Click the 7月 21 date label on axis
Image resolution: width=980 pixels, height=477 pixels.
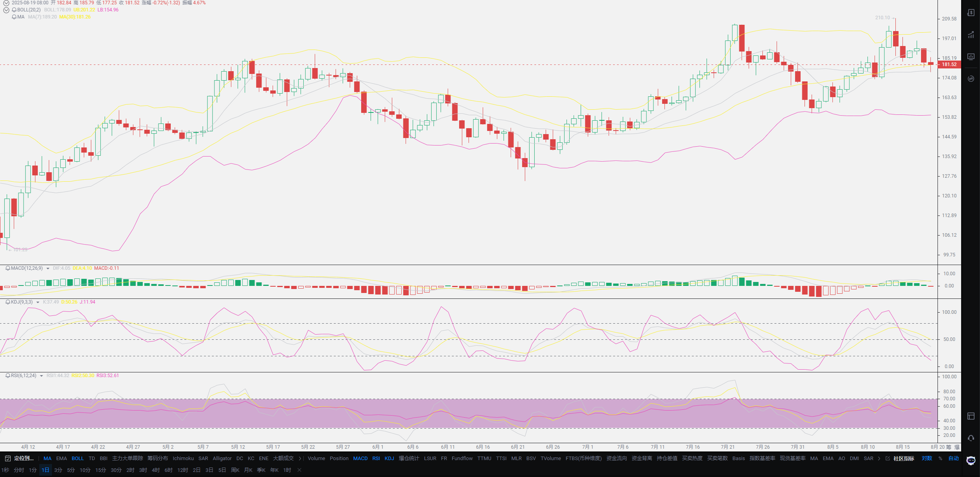point(728,447)
